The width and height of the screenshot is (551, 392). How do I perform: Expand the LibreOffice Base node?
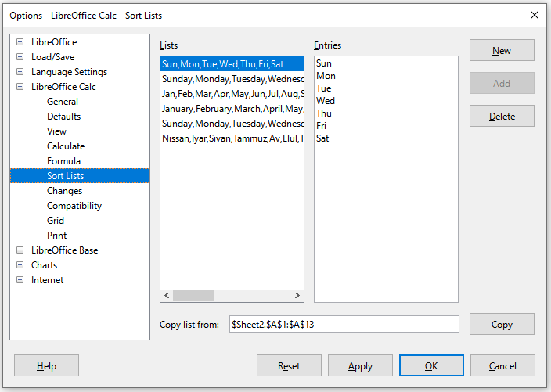(x=20, y=250)
